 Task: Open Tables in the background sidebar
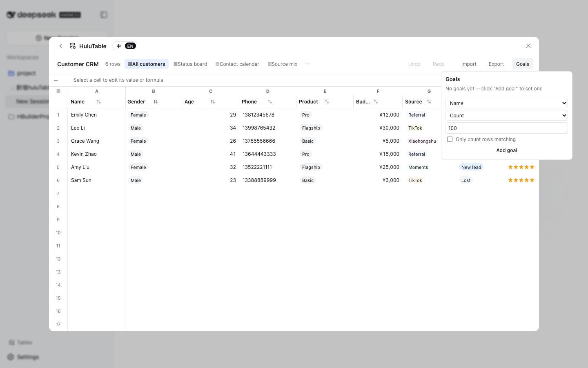(20, 343)
